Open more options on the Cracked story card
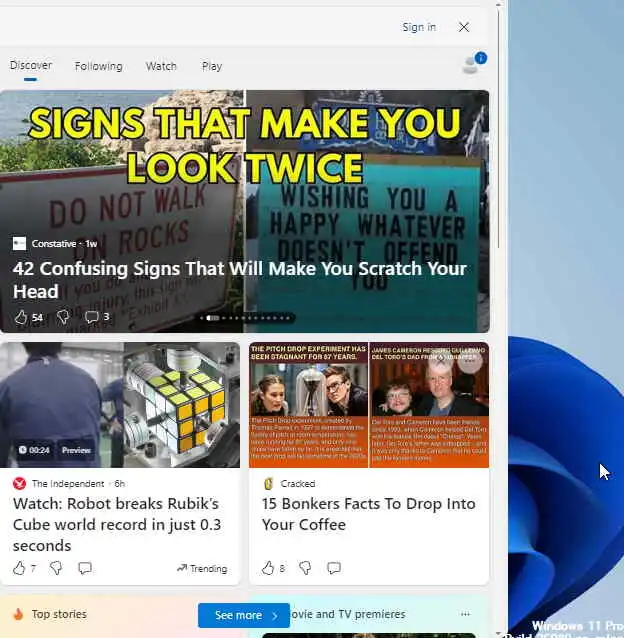Viewport: 624px width, 638px height. point(470,361)
